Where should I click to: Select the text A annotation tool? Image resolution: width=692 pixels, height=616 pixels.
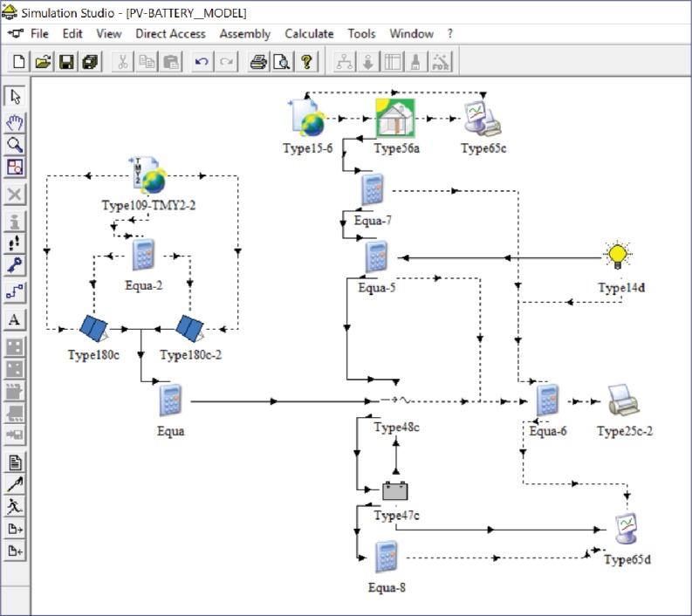coord(15,319)
